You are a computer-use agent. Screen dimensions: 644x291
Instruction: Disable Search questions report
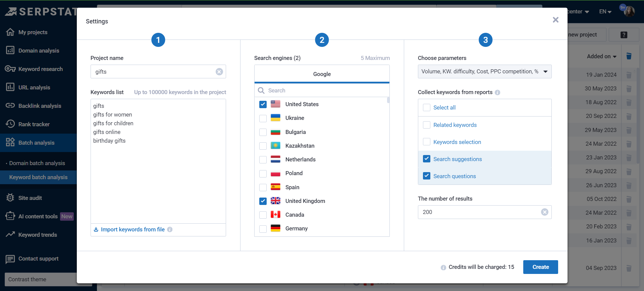[x=427, y=176]
